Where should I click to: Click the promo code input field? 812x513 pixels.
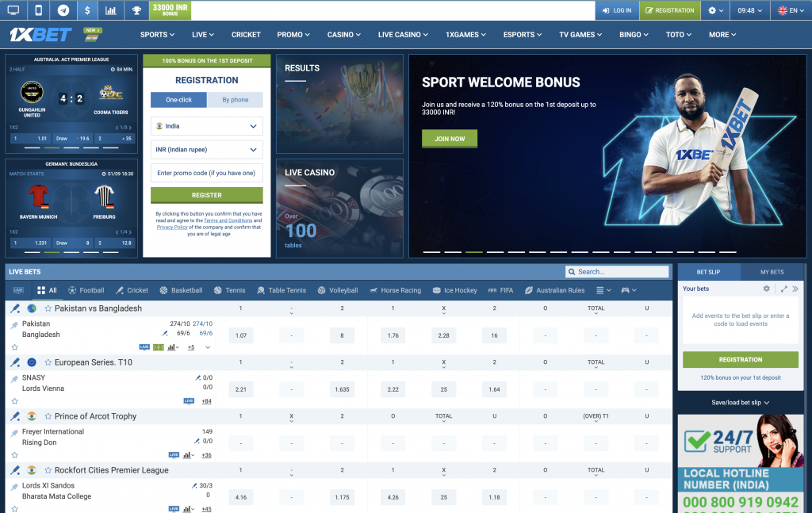[x=206, y=173]
